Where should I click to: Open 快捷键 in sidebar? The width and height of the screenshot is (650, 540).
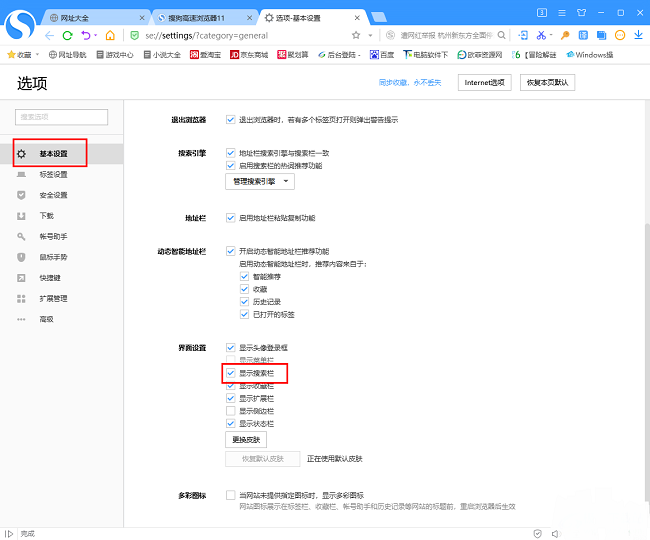(50, 278)
